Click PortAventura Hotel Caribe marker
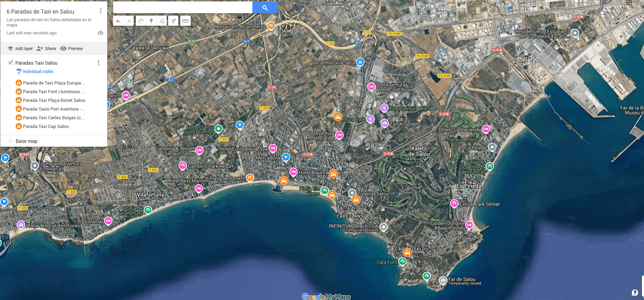Screen dimensions: 644x300 (x=339, y=135)
